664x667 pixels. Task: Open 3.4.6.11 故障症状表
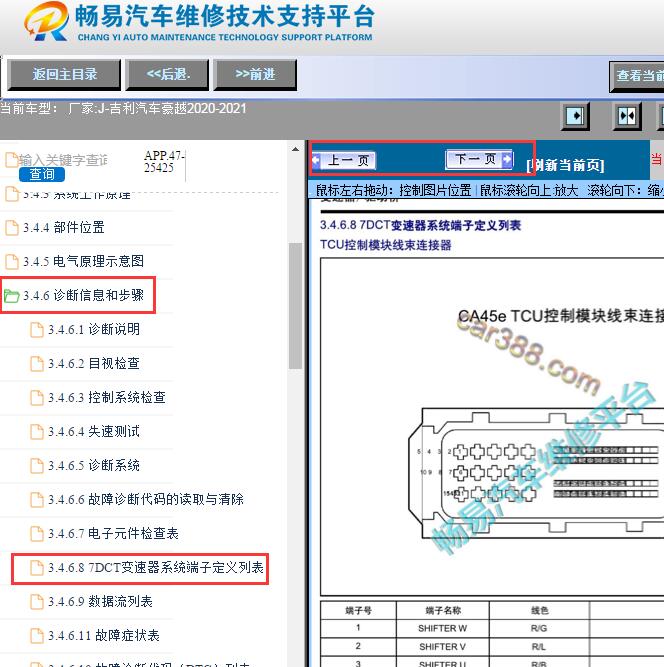coord(104,636)
